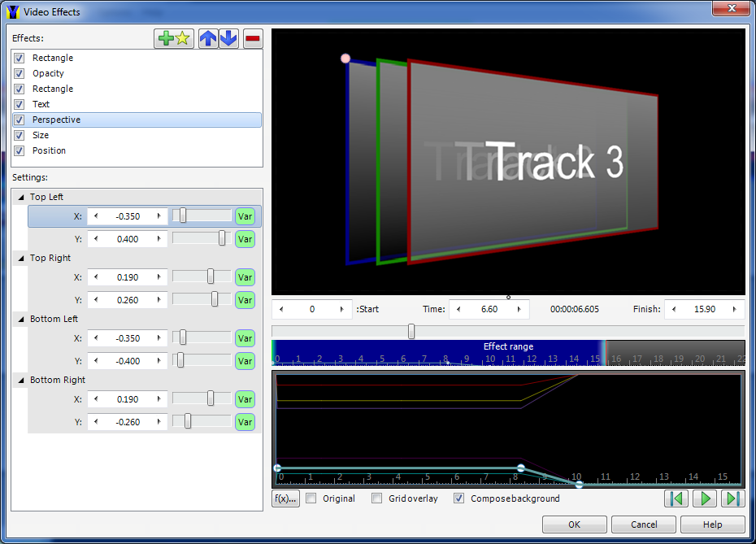The image size is (756, 544).
Task: Click the Bottom Right Y slider handle
Action: 188,421
